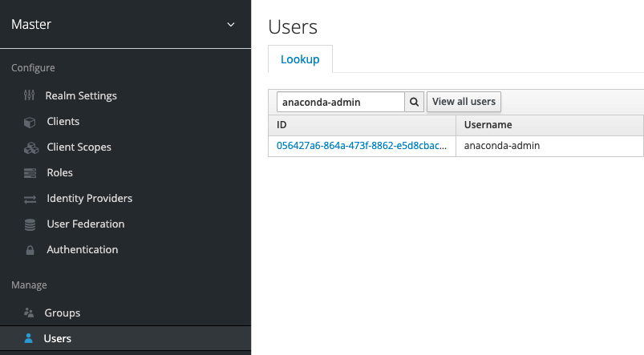
Task: Click the View all users button
Action: (464, 102)
